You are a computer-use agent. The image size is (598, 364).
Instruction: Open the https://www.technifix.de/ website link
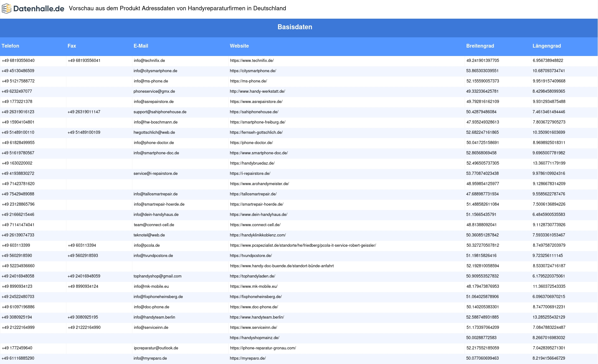tap(252, 61)
